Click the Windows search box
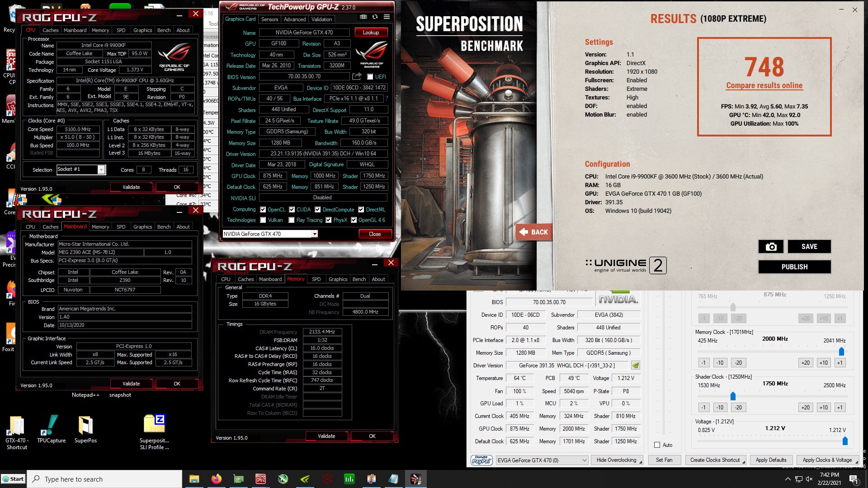The image size is (868, 488). tap(104, 479)
